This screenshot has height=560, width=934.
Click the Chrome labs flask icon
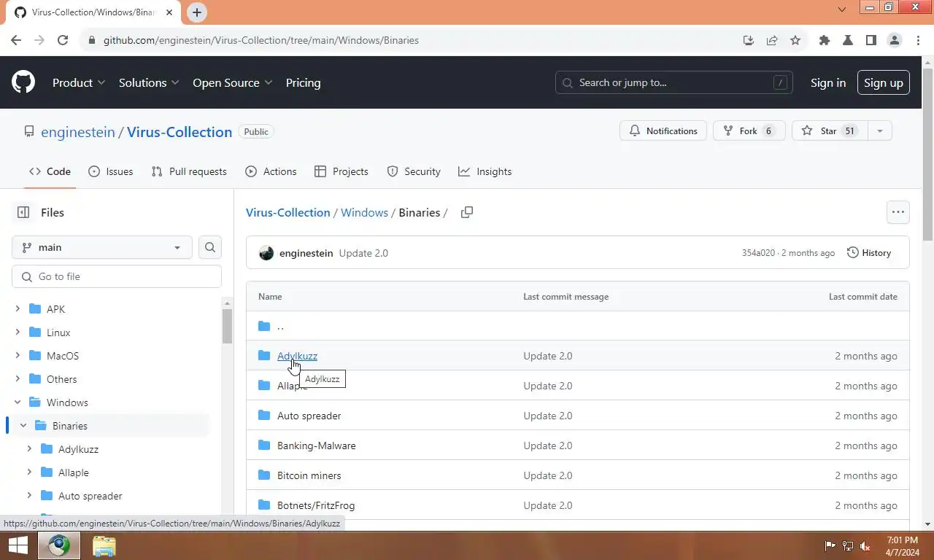[x=848, y=40]
